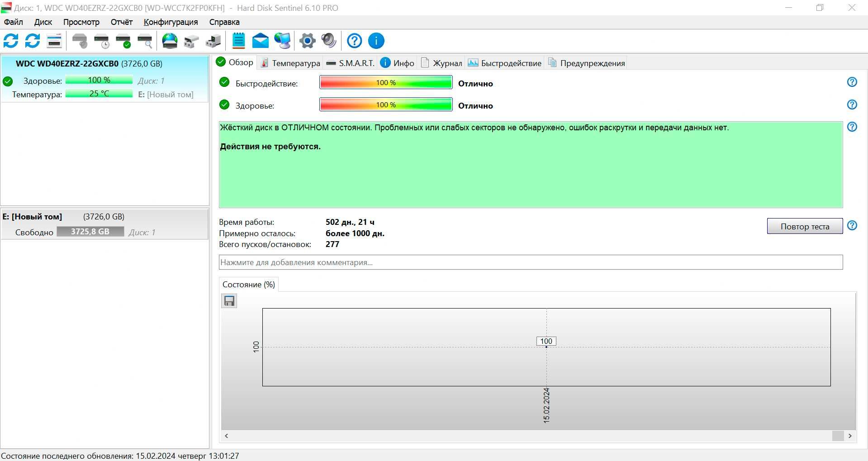868x461 pixels.
Task: Click the disk with green checkmark icon
Action: click(x=123, y=41)
